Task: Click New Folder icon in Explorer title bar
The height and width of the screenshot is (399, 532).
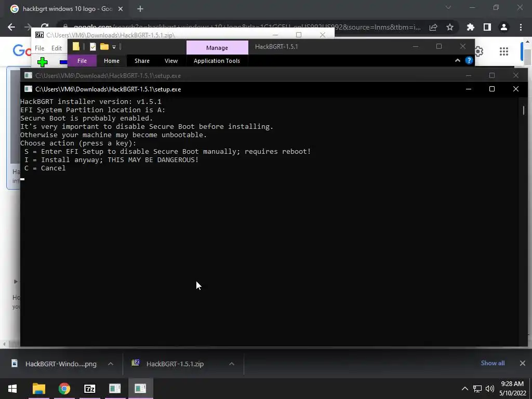Action: 104,47
